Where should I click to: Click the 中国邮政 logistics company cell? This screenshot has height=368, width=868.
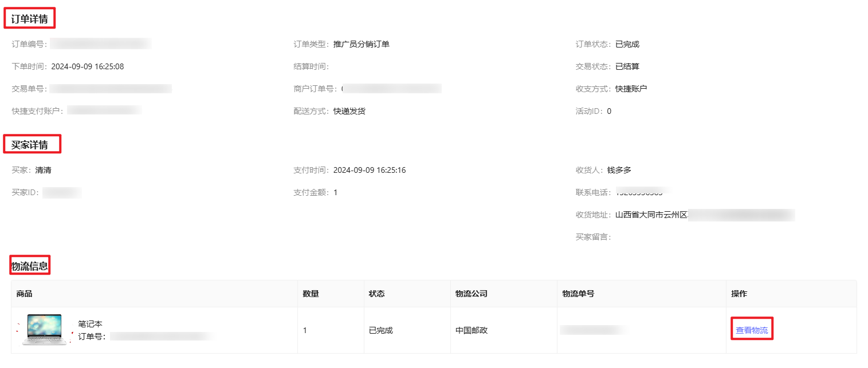coord(472,330)
